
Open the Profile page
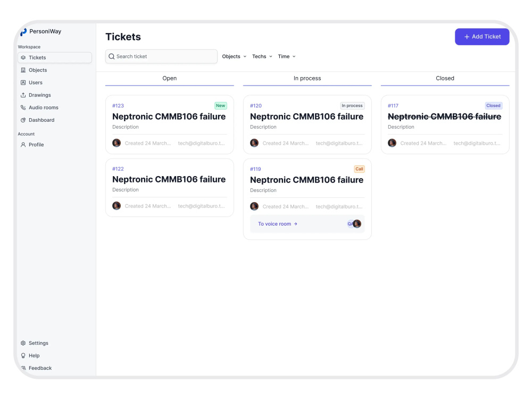click(36, 145)
